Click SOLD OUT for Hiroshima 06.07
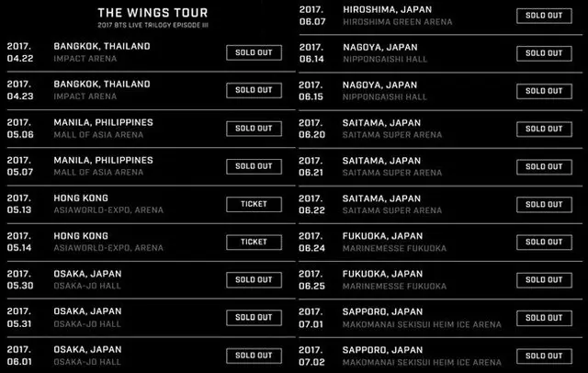This screenshot has height=373, width=588. 544,16
